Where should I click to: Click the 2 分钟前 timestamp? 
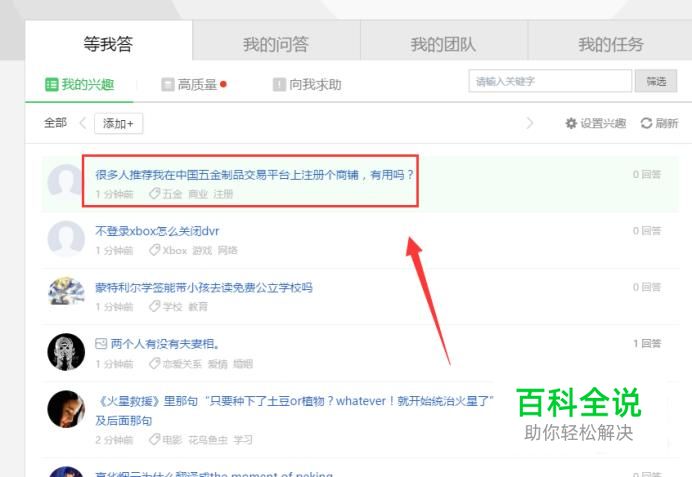114,440
